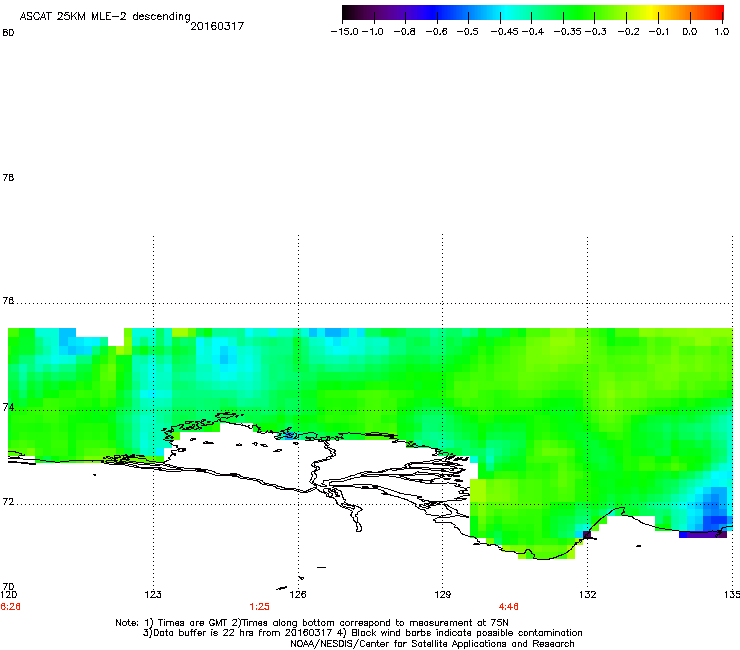Click the date label 20160317

pyautogui.click(x=217, y=26)
